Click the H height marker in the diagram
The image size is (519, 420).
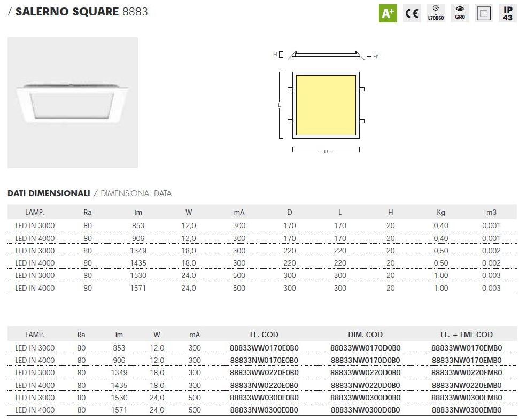point(275,55)
